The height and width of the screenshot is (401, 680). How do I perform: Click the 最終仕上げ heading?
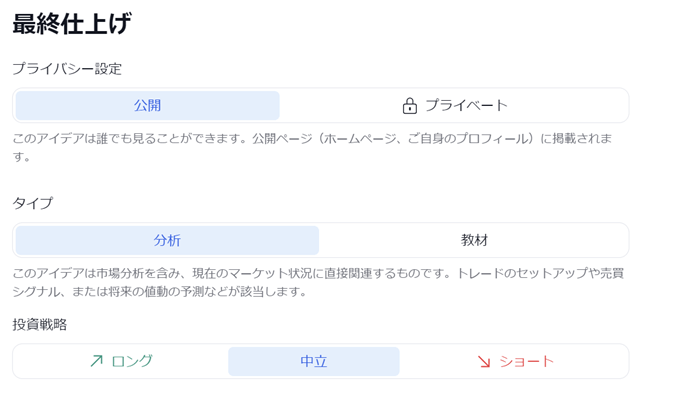[x=72, y=23]
